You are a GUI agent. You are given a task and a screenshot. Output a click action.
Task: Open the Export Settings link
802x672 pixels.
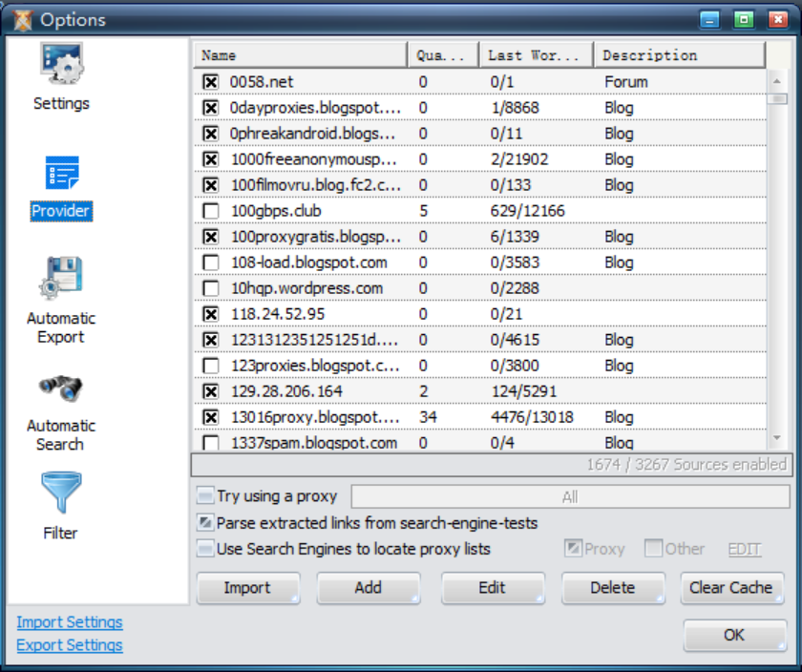coord(70,645)
